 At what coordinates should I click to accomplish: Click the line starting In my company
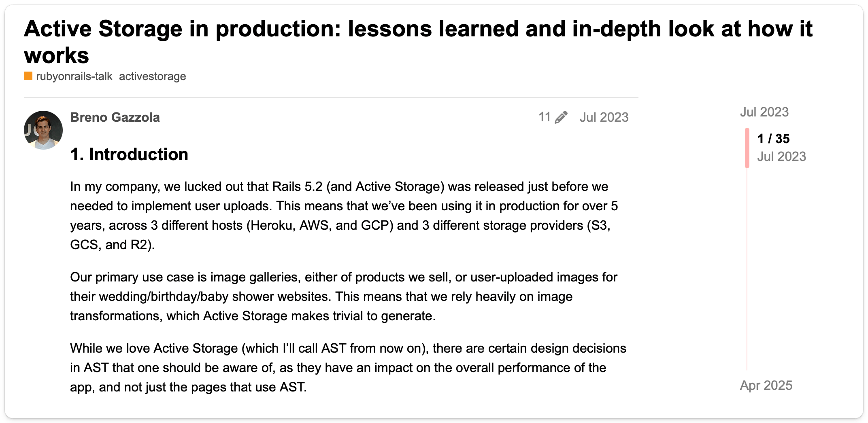[x=338, y=186]
